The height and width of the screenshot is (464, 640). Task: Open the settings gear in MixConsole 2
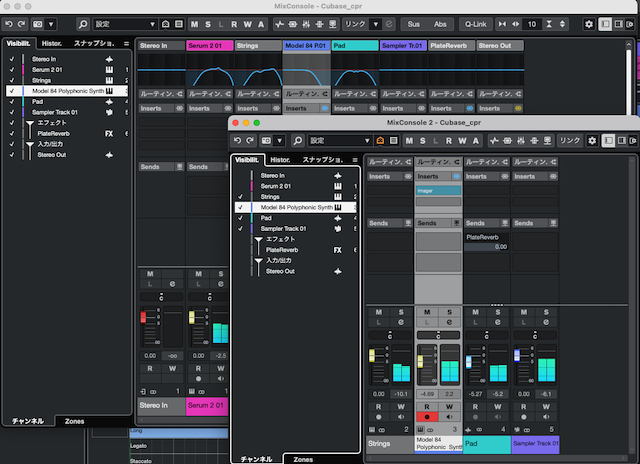click(592, 141)
